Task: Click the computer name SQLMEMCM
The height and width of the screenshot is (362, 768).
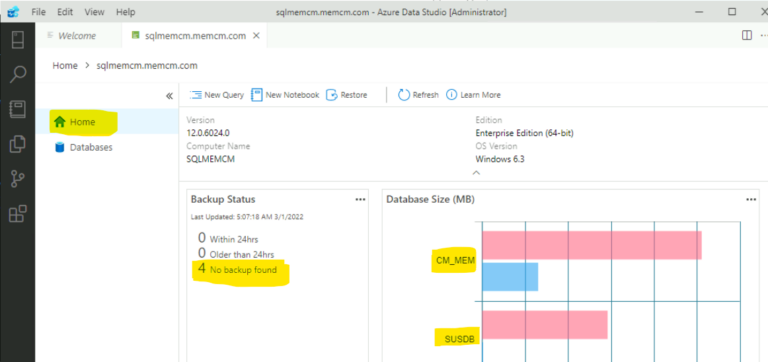Action: 211,159
